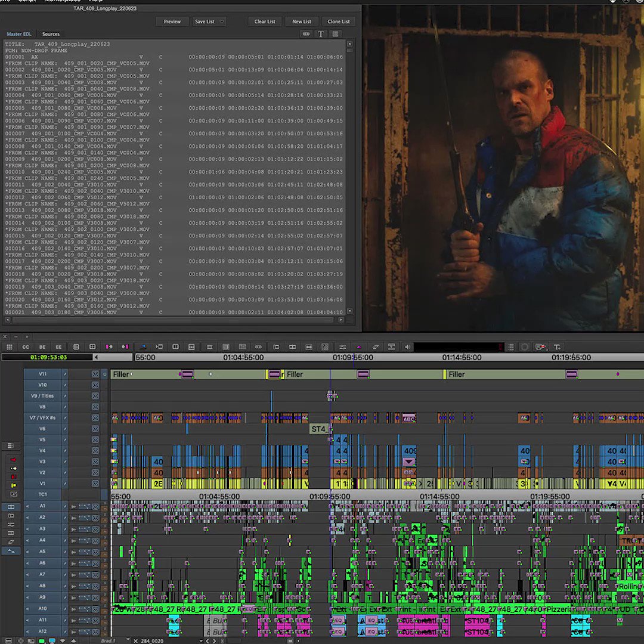This screenshot has width=644, height=644.
Task: Click the link icon beside EDL T icon
Action: click(x=306, y=34)
